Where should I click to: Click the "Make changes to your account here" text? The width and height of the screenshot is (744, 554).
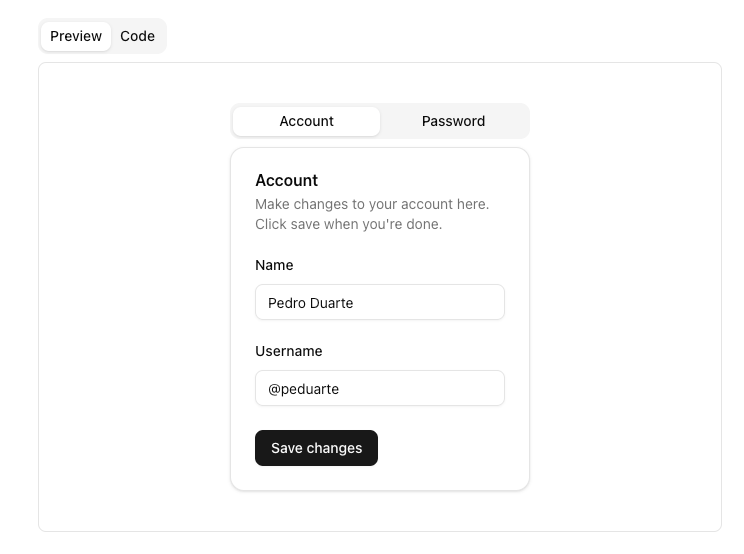click(x=372, y=204)
